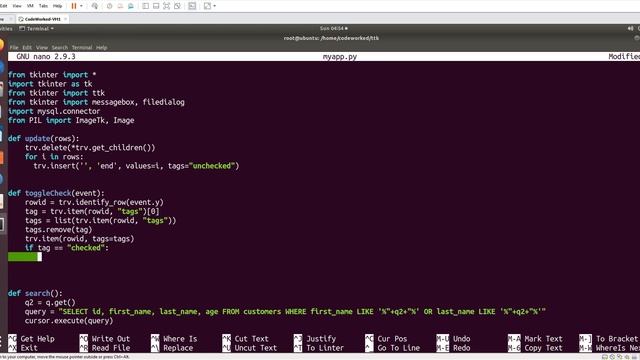Click the console view toolbar icon
640x360 pixels.
[192, 6]
